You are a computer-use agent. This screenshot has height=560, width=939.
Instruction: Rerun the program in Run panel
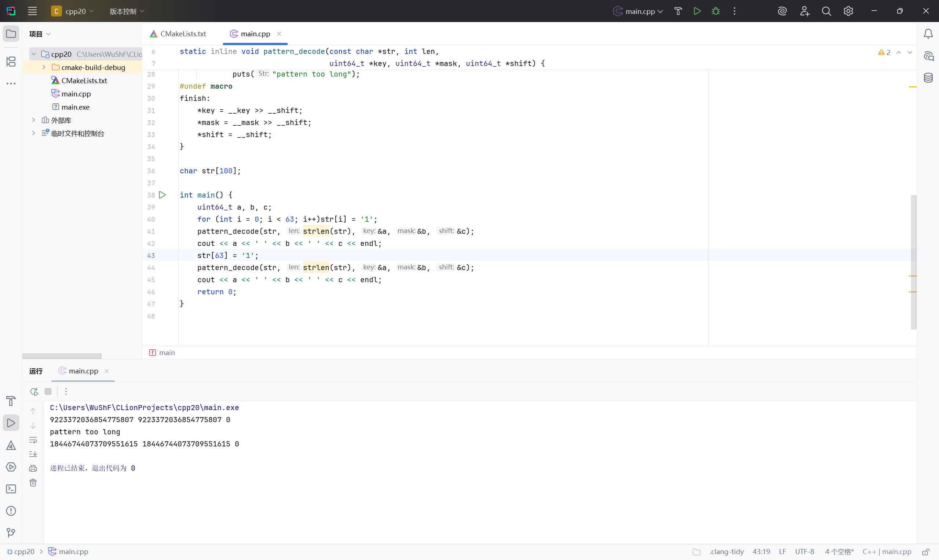point(34,391)
